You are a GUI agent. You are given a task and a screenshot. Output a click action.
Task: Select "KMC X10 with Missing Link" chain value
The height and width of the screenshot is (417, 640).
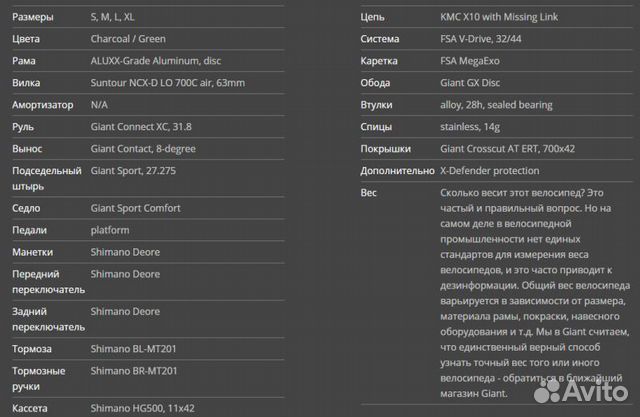coord(498,17)
